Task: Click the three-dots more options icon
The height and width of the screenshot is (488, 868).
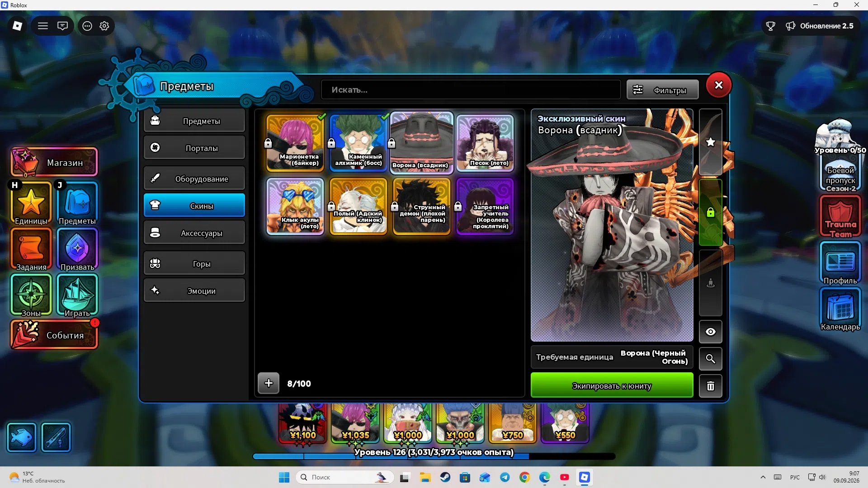Action: [x=87, y=26]
